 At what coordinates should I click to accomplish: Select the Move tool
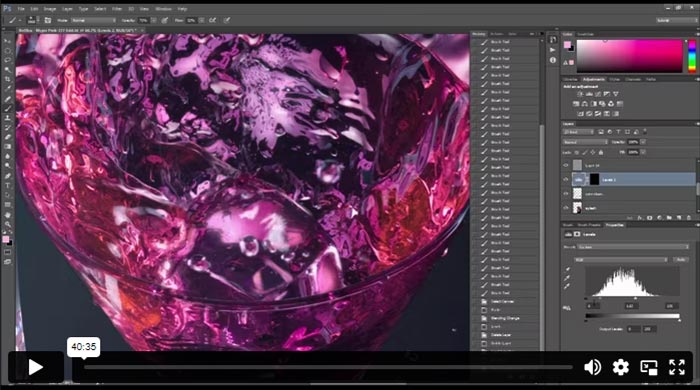8,41
